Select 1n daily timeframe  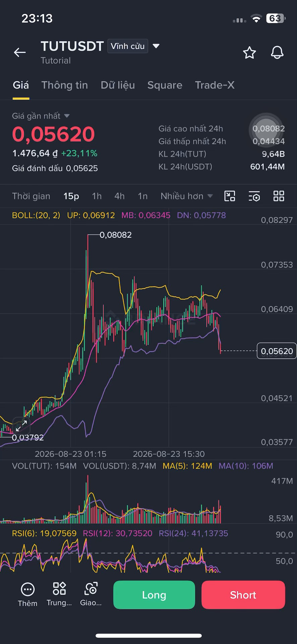point(143,196)
